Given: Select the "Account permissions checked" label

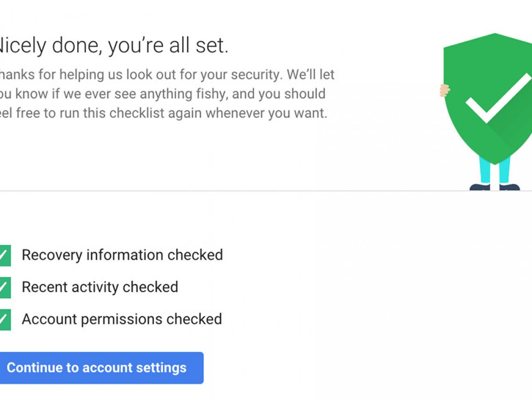Looking at the screenshot, I should (122, 319).
